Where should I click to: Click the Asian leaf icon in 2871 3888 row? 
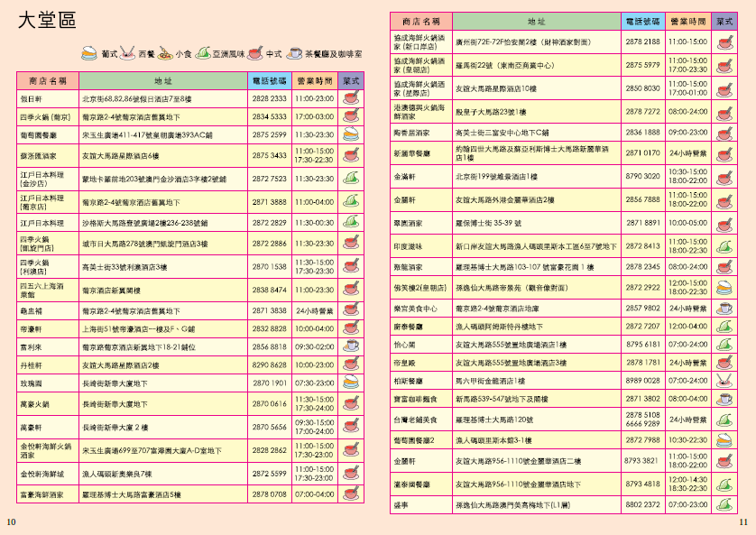click(x=351, y=202)
